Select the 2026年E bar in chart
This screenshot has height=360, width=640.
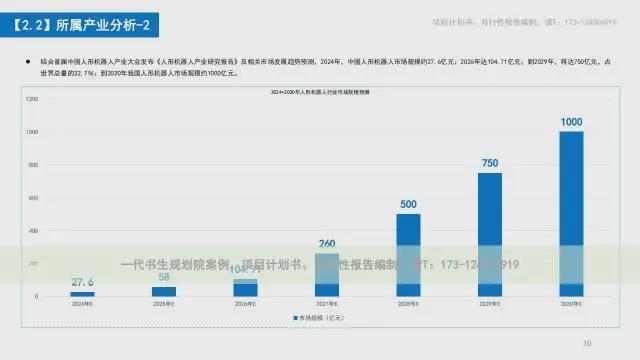tap(245, 288)
